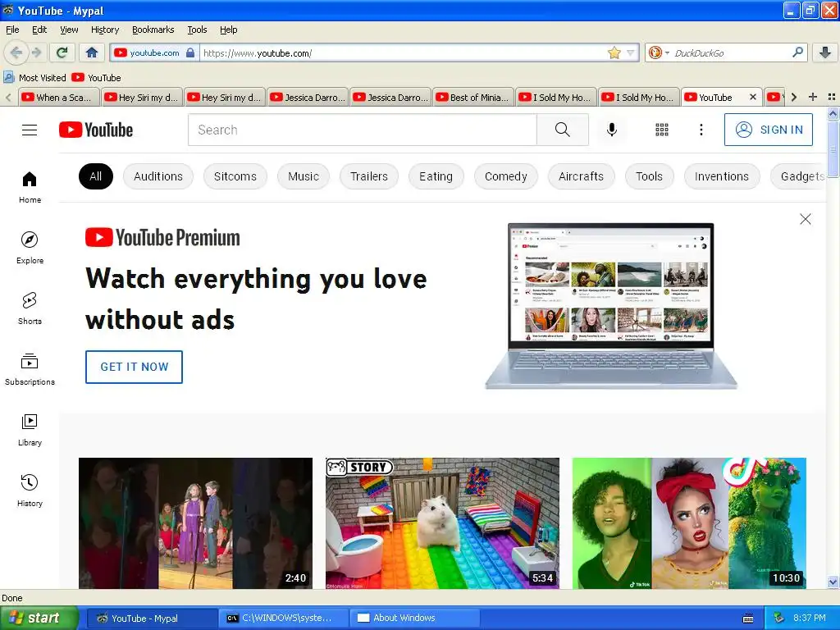
Task: Switch to 'When a Sca...' tab
Action: coord(59,97)
